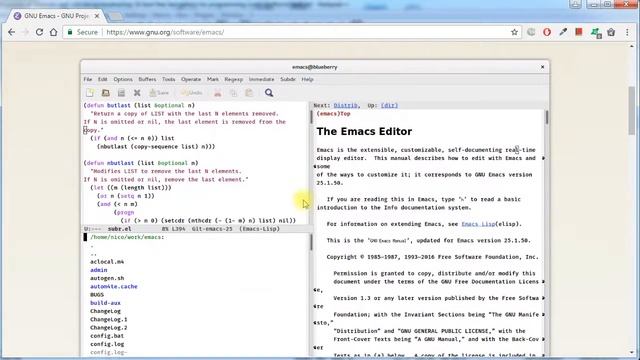Select the GNU Emacs browser tab

click(x=56, y=16)
